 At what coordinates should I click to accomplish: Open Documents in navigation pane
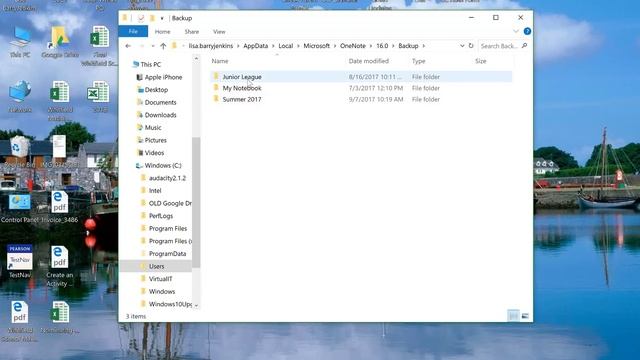point(160,102)
